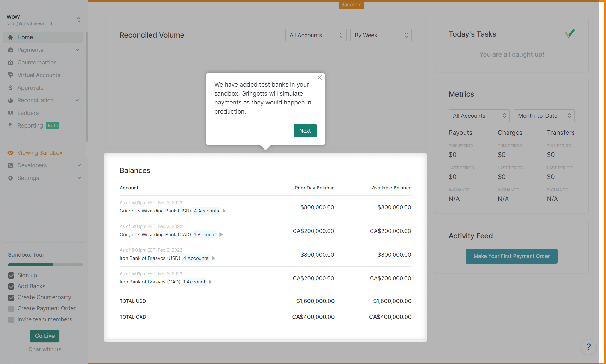Click the Home house icon in sidebar
The image size is (606, 364).
pos(10,37)
